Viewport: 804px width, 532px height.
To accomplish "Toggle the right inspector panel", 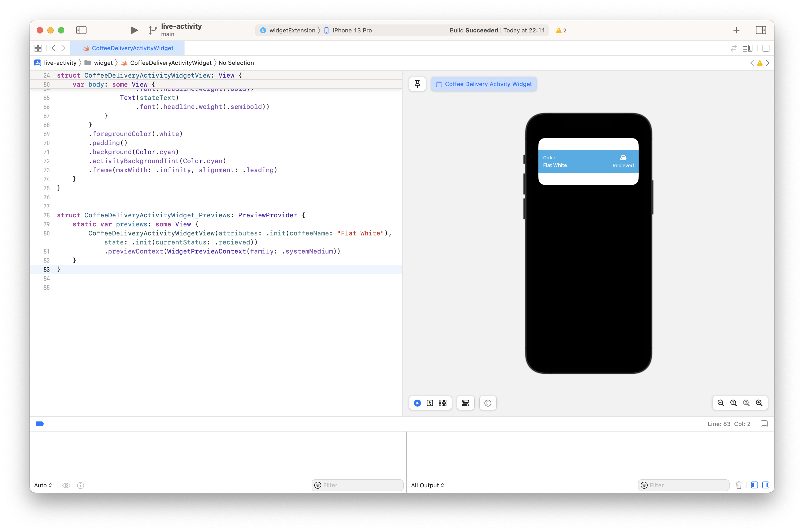I will click(761, 30).
